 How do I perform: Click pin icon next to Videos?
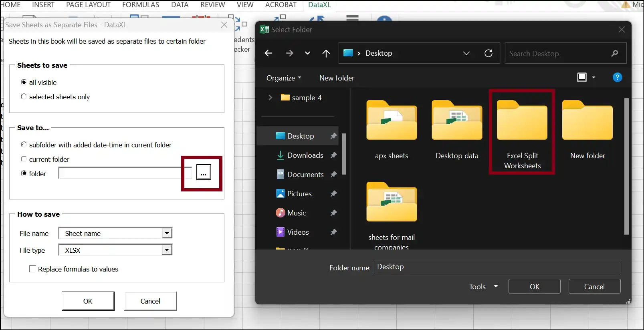click(333, 232)
